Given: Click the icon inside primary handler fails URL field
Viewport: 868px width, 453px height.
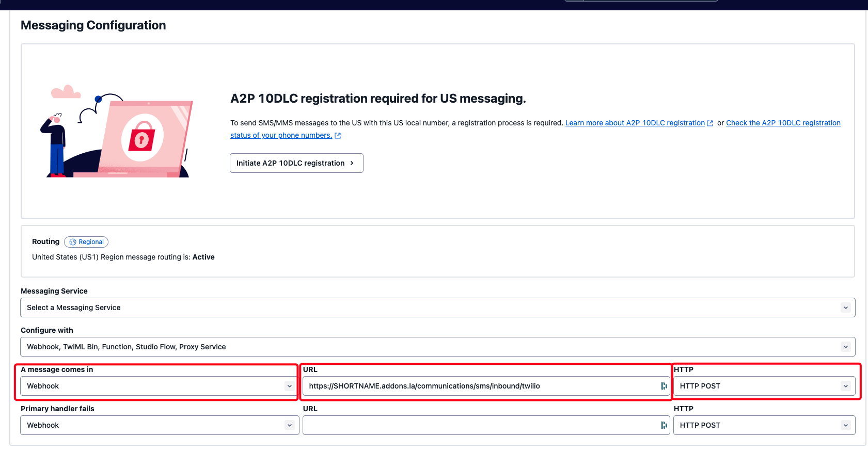Looking at the screenshot, I should click(x=664, y=425).
